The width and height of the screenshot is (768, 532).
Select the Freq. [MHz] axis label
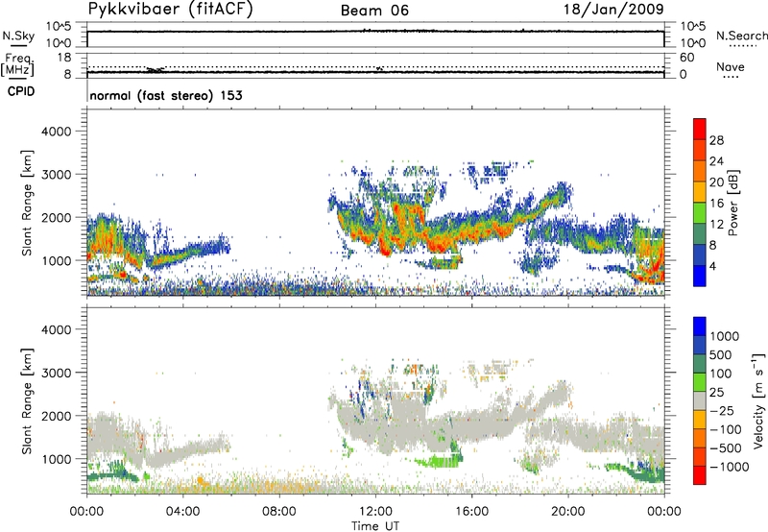click(17, 65)
